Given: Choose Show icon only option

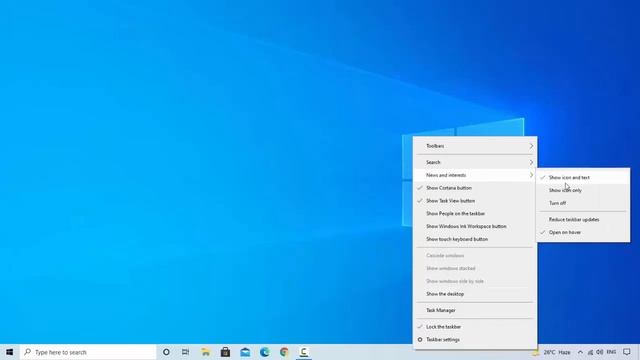Looking at the screenshot, I should pyautogui.click(x=583, y=190).
